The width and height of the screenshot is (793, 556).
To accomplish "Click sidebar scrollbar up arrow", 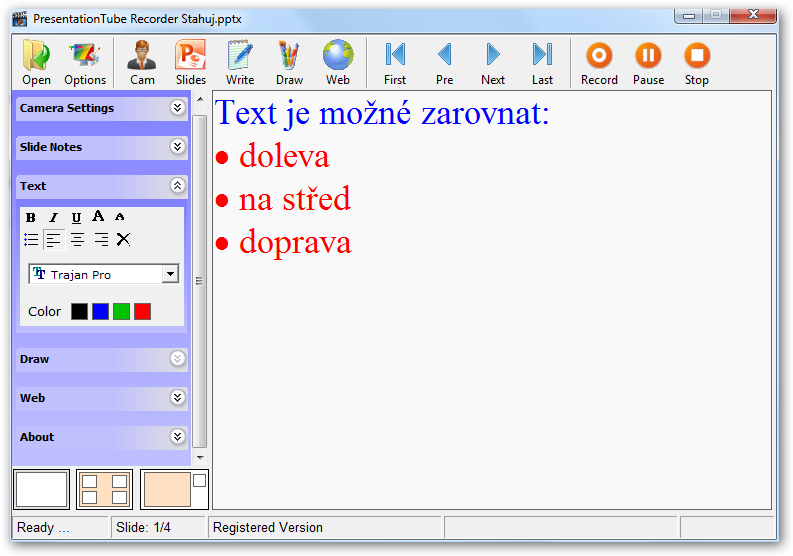I will point(200,99).
